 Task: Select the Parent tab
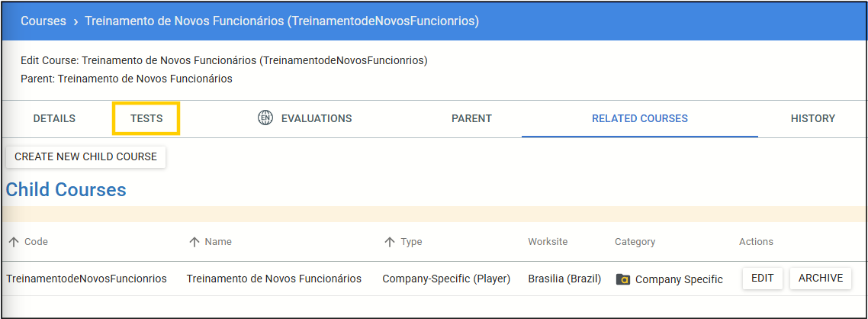tap(471, 118)
